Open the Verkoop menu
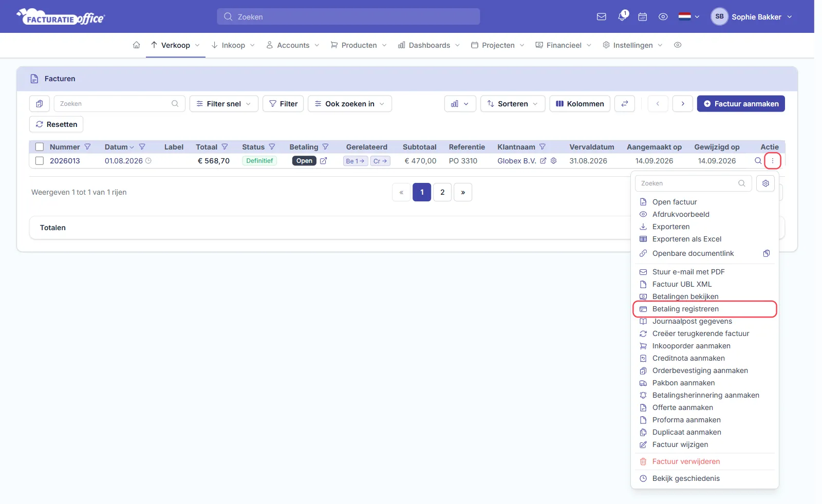Screen dimensions: 822x504 (x=175, y=45)
